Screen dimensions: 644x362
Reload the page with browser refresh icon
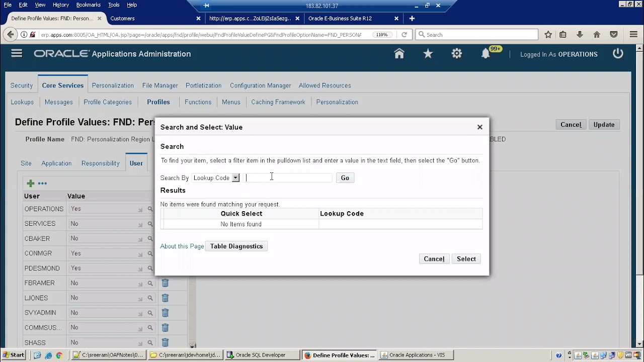point(404,35)
